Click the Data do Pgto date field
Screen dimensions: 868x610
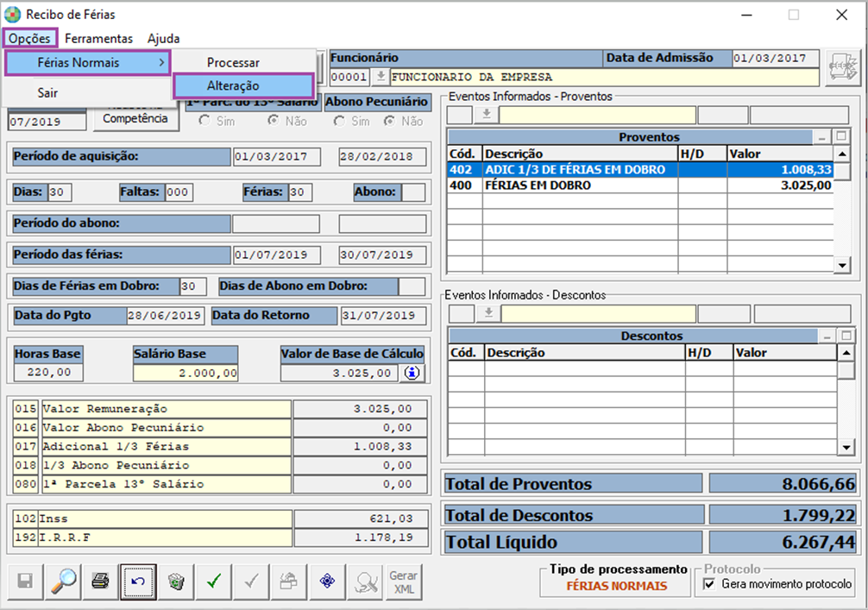(165, 316)
